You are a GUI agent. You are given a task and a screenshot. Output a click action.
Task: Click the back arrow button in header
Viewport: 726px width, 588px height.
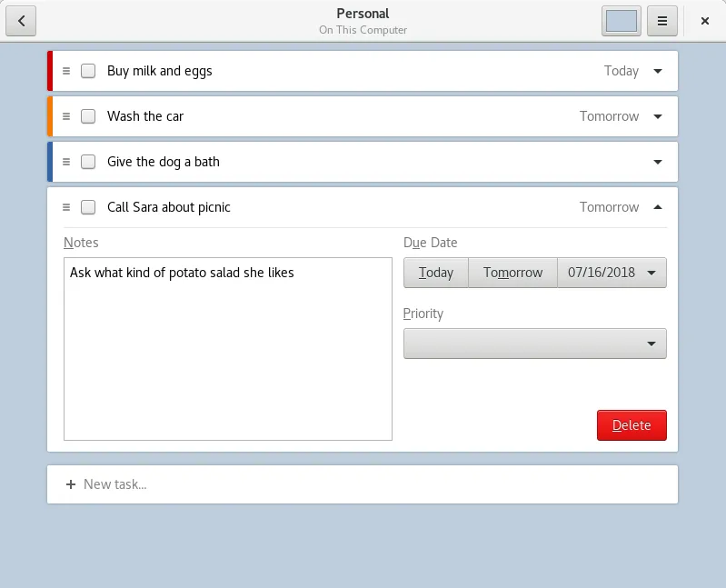click(21, 21)
